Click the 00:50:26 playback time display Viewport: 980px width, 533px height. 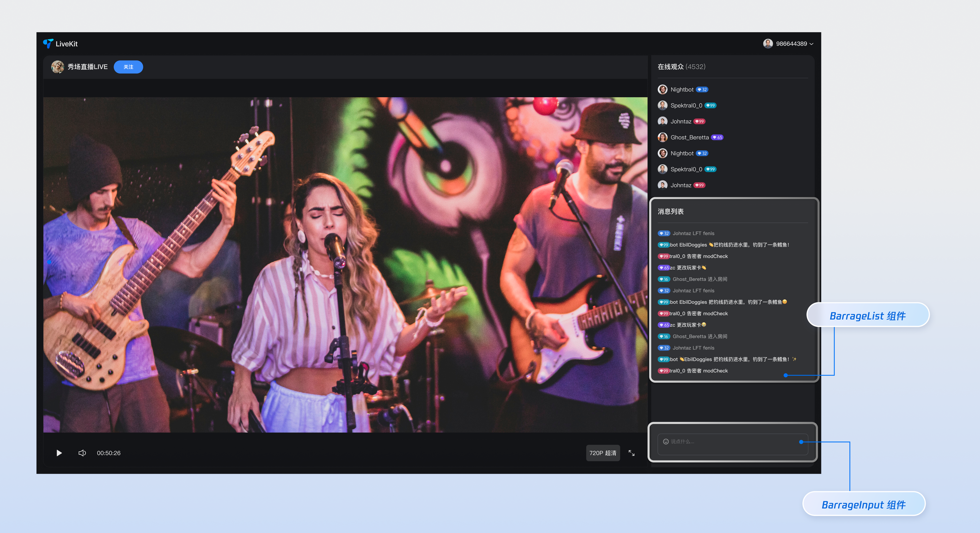[108, 453]
